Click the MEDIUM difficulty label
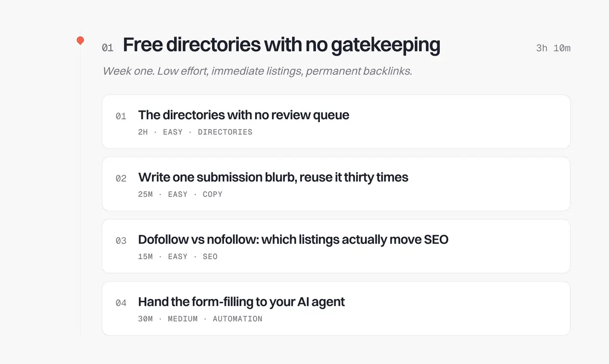This screenshot has width=609, height=364. tap(183, 319)
